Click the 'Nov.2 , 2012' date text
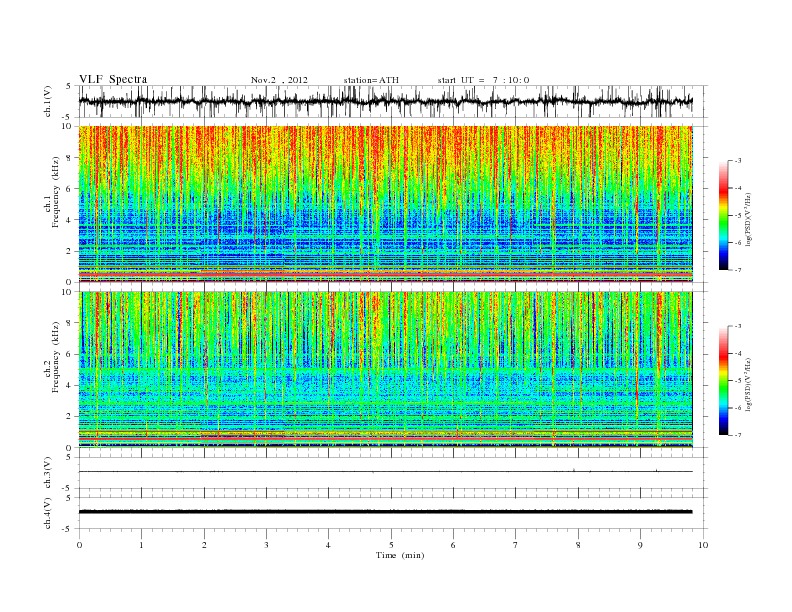This screenshot has height=612, width=792. (x=279, y=80)
